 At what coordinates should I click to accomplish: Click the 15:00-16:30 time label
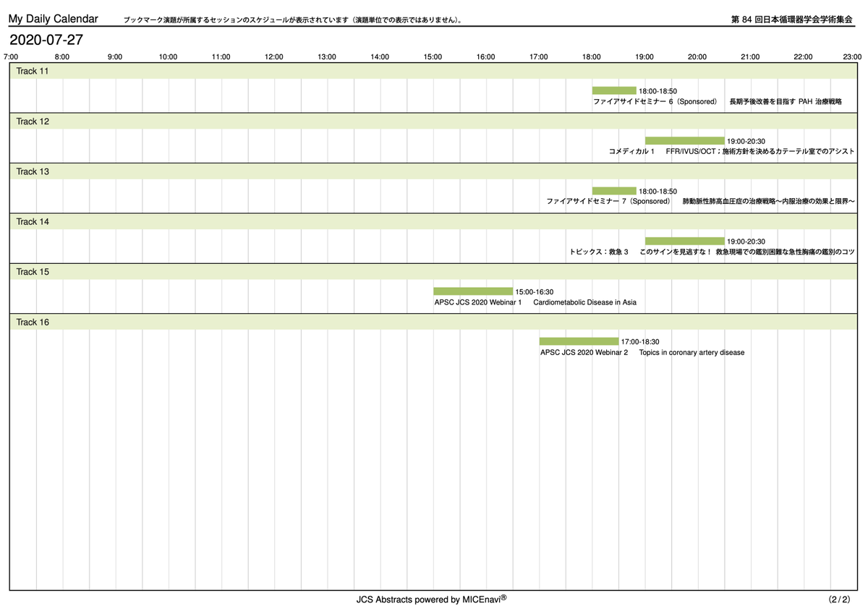tap(535, 291)
